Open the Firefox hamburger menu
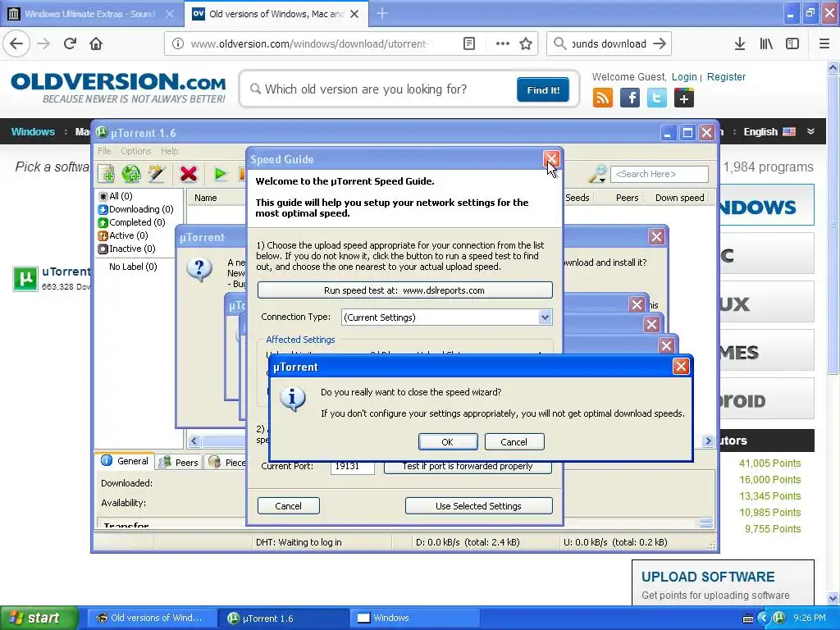 824,44
